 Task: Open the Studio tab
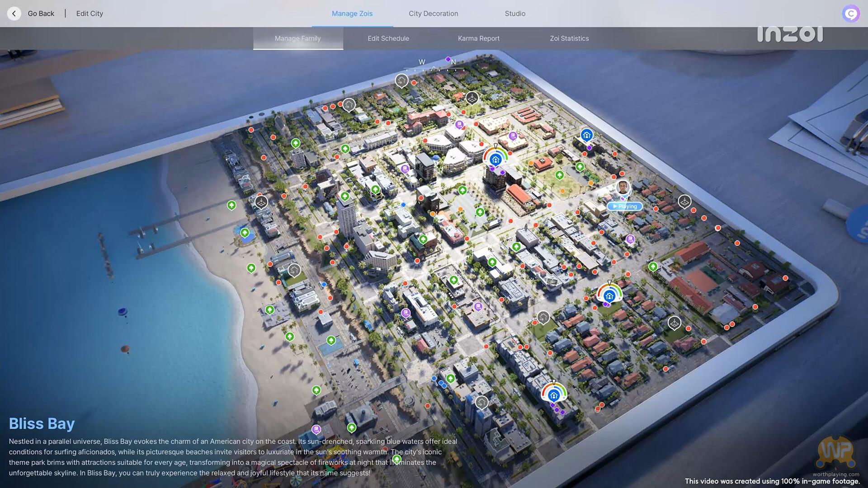(515, 14)
